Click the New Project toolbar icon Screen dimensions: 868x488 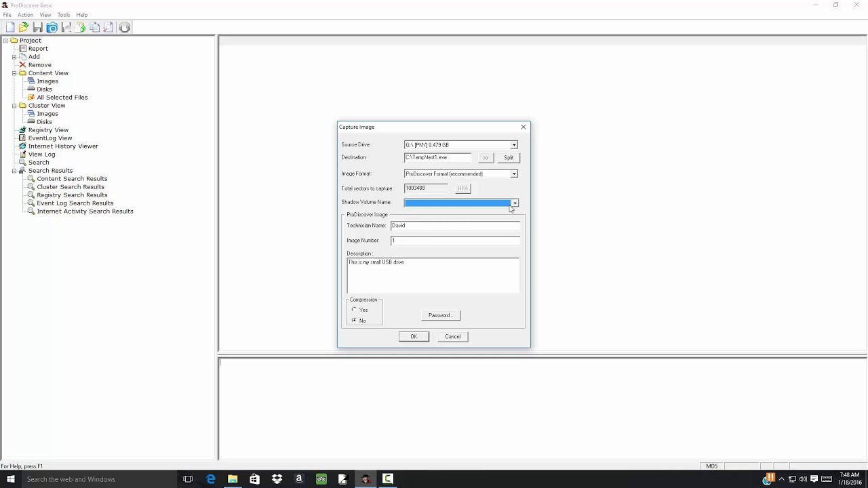pos(10,27)
